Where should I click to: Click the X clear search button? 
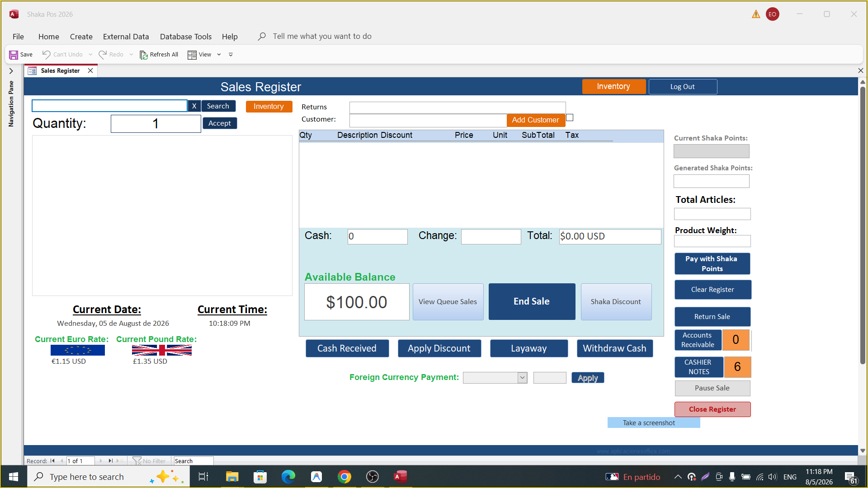coord(194,106)
